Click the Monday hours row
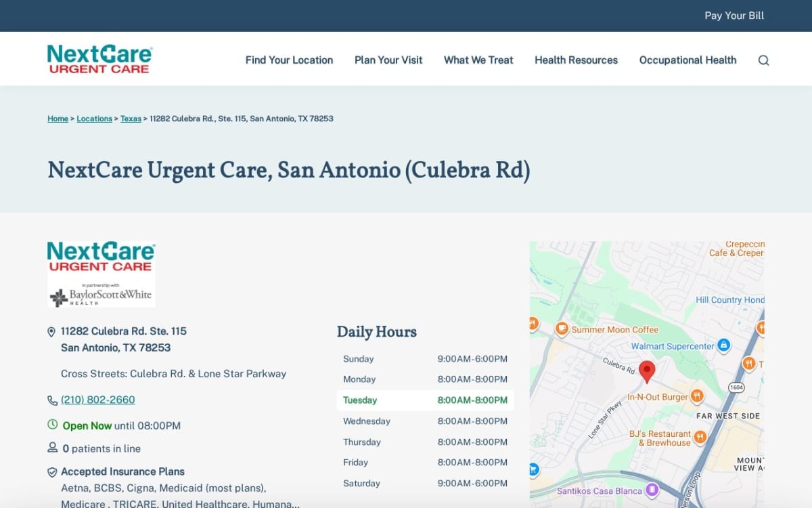Screen dimensions: 812x508 pos(425,379)
